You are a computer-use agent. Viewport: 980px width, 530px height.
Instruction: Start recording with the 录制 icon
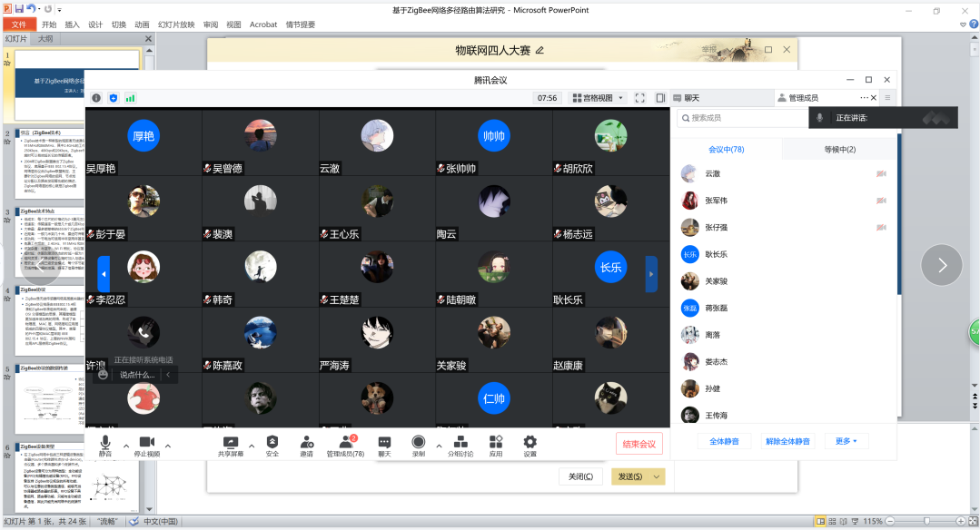tap(418, 442)
